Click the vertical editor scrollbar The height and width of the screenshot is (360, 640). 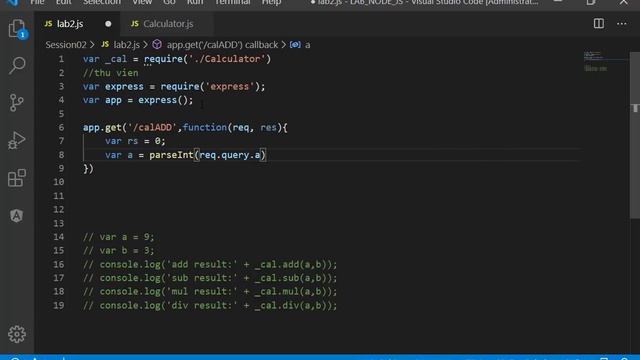pos(635,136)
